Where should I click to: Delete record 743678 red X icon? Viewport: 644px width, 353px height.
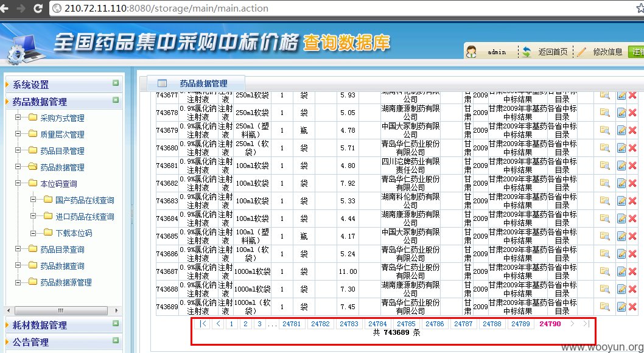632,113
